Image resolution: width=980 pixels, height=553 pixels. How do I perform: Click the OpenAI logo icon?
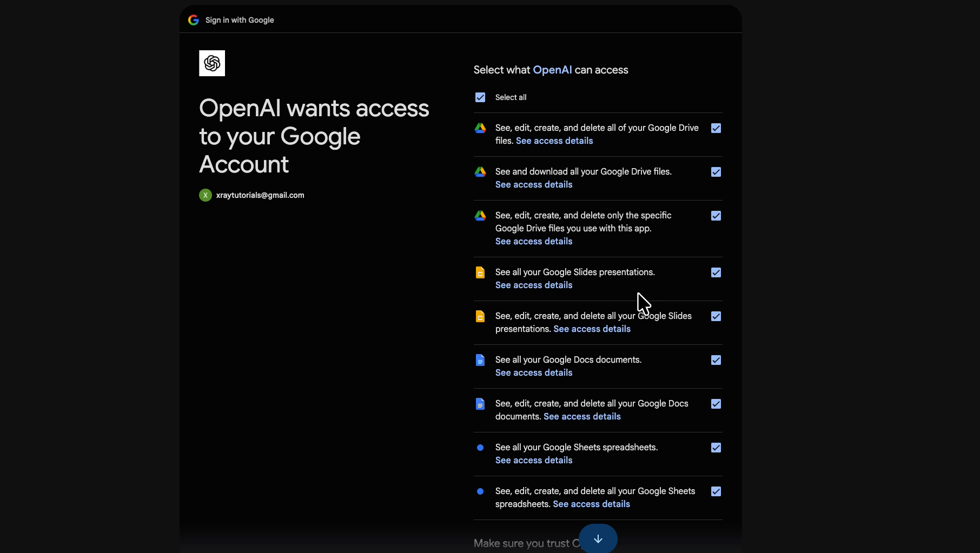pyautogui.click(x=212, y=63)
